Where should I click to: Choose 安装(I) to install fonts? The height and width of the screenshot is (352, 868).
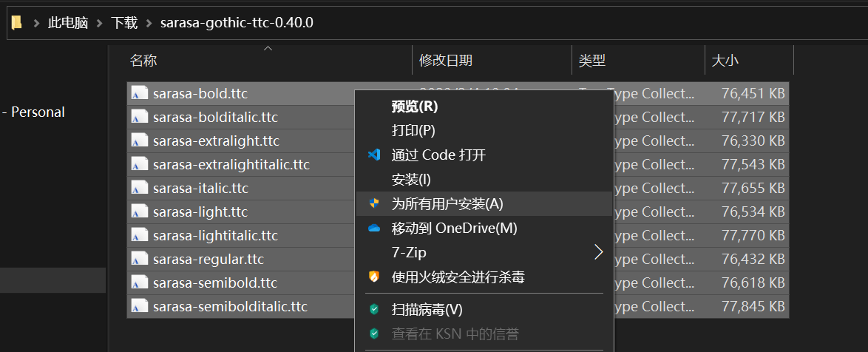click(410, 179)
